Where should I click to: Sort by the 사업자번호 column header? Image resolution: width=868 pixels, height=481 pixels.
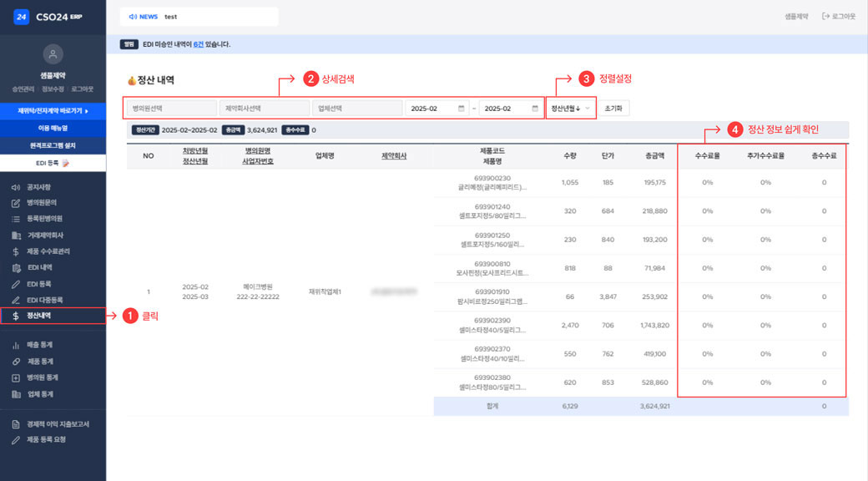point(257,161)
